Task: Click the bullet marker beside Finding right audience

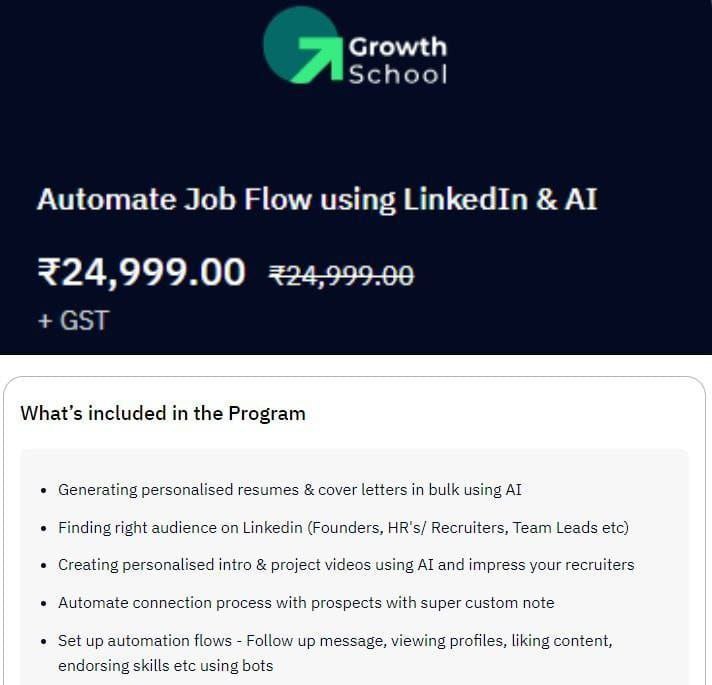Action: pos(44,528)
